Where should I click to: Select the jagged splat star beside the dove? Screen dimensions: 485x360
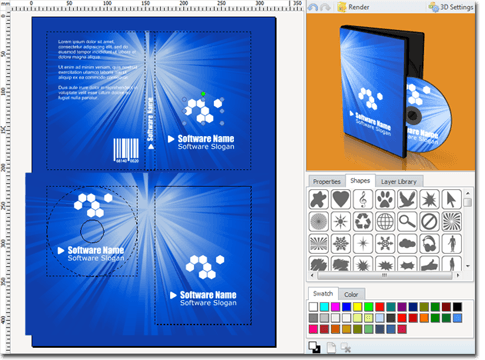tap(429, 199)
